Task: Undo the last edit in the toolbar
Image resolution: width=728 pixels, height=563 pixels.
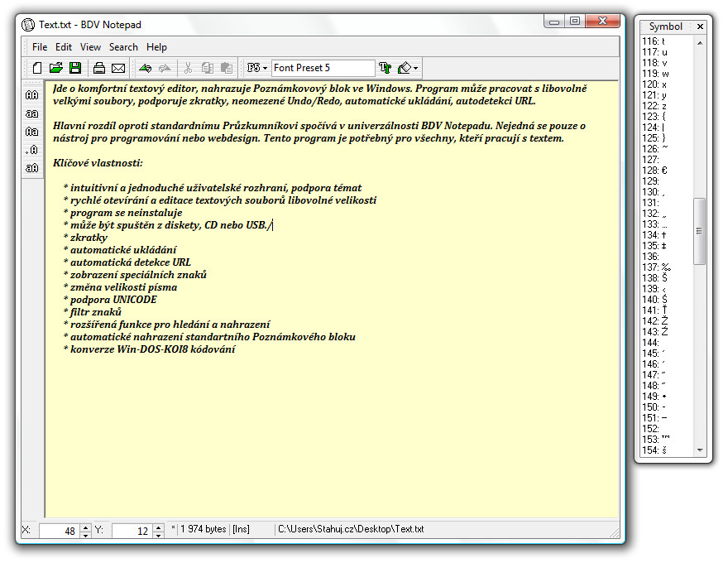Action: [146, 68]
